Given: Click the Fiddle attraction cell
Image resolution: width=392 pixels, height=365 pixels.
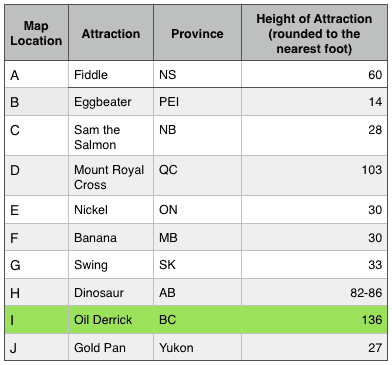Looking at the screenshot, I should coord(111,74).
